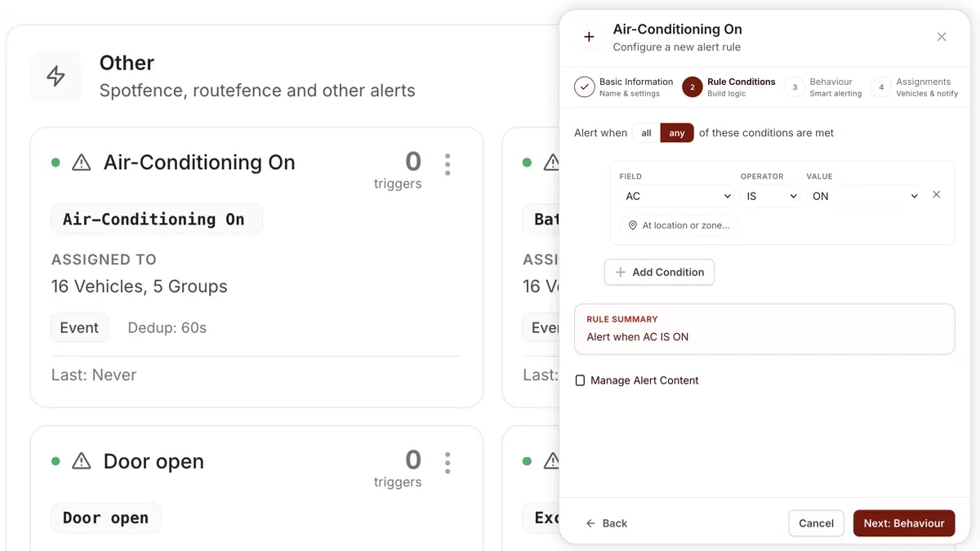Select the 'any' conditions toggle
The height and width of the screenshot is (551, 980).
[x=677, y=133]
